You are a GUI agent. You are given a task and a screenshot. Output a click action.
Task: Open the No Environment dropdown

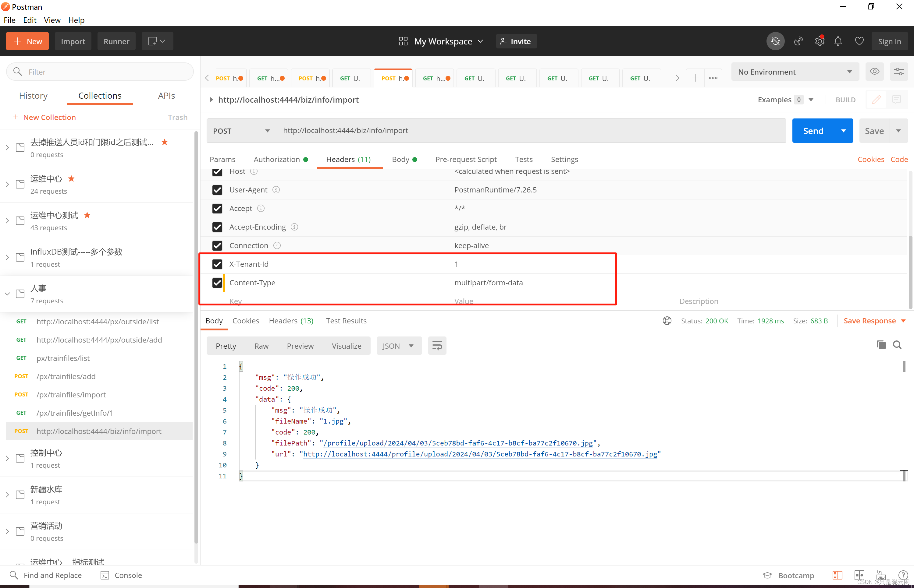point(795,72)
